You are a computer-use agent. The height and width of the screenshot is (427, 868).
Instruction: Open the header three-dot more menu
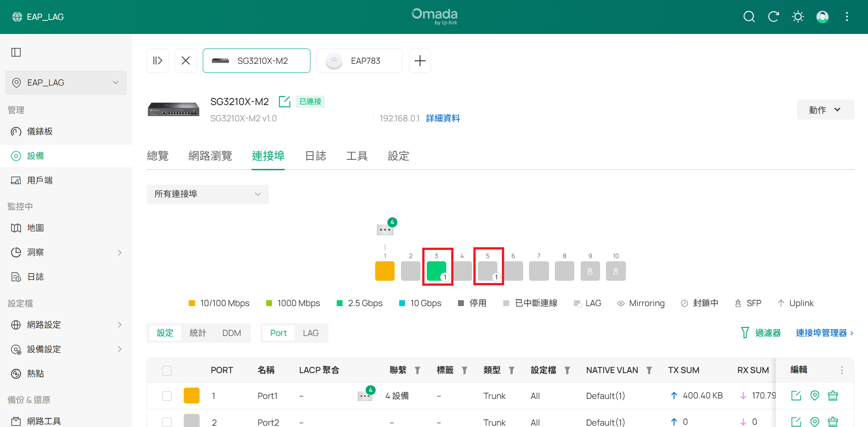point(847,17)
